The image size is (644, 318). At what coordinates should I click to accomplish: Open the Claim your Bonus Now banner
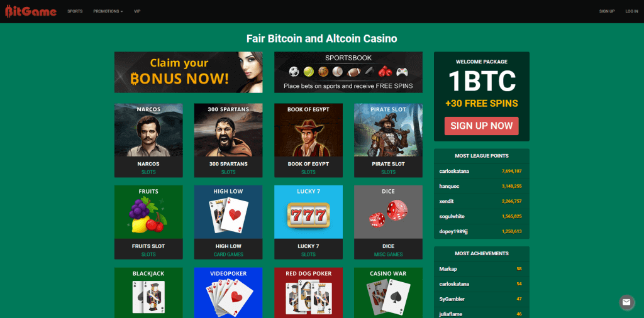tap(189, 72)
